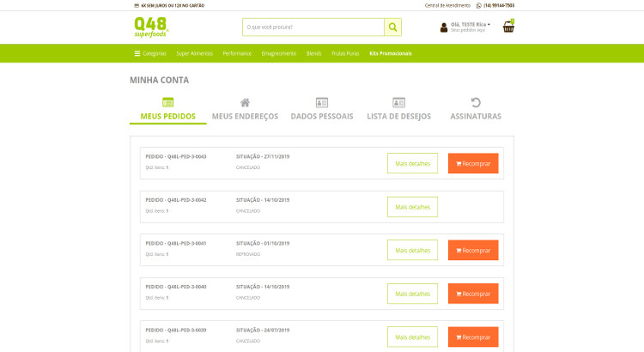Click the Meus Pedidos list icon
Image resolution: width=644 pixels, height=352 pixels.
168,102
